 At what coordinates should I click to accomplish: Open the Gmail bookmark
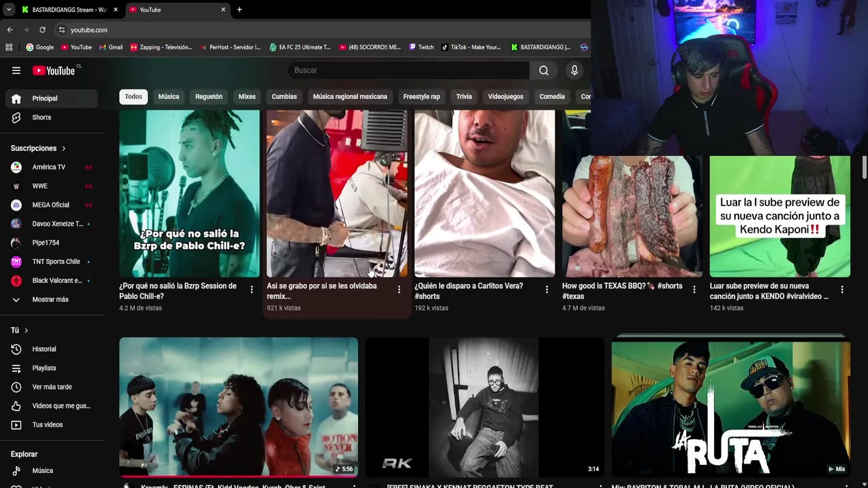click(x=111, y=47)
